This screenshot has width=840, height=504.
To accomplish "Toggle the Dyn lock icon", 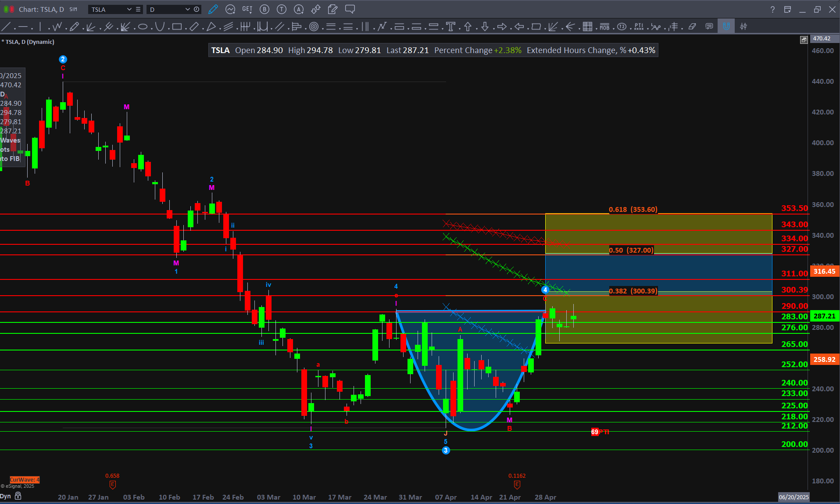I will 18,496.
